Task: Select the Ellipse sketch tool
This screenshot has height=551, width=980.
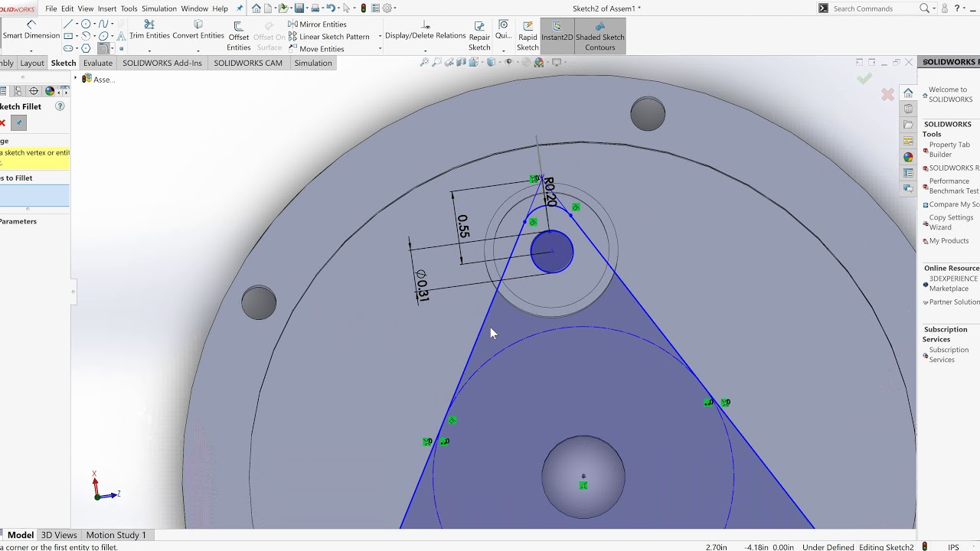Action: pos(103,36)
